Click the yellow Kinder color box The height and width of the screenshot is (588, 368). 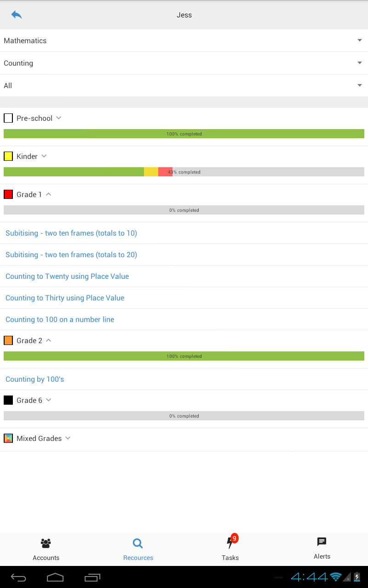[8, 156]
